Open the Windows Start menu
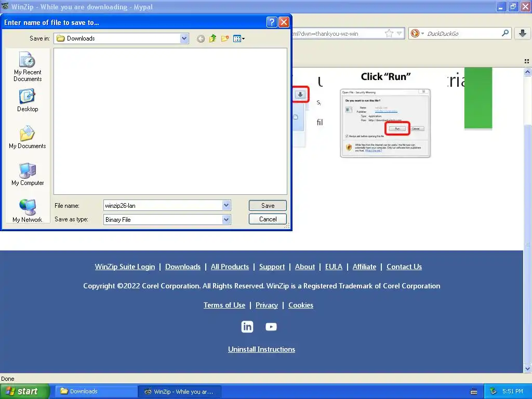This screenshot has width=532, height=399. (x=24, y=391)
